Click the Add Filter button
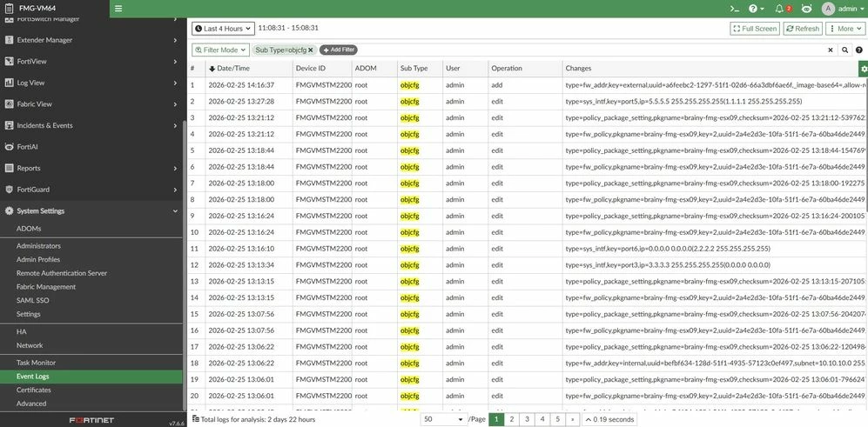This screenshot has width=868, height=427. click(x=339, y=50)
